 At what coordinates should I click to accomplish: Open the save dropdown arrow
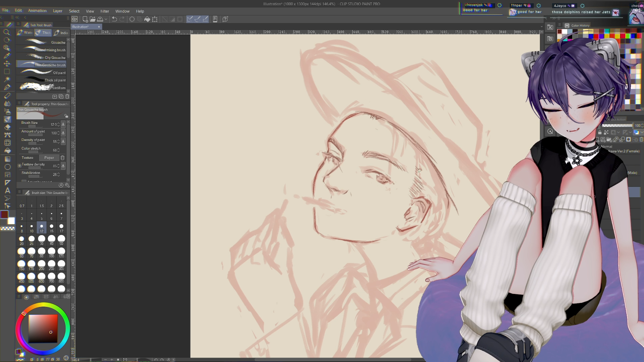point(106,19)
